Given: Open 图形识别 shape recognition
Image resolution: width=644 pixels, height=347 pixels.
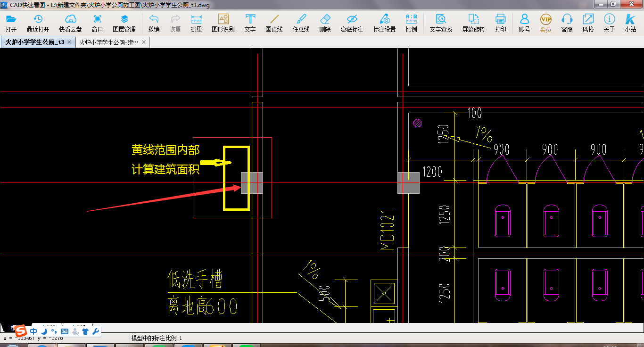Looking at the screenshot, I should [223, 23].
